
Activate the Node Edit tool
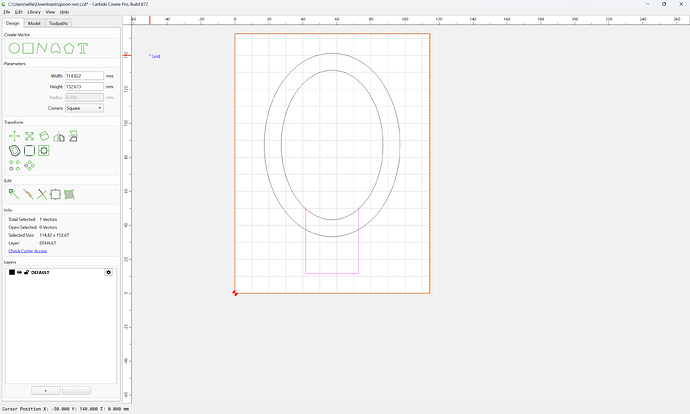[14, 194]
